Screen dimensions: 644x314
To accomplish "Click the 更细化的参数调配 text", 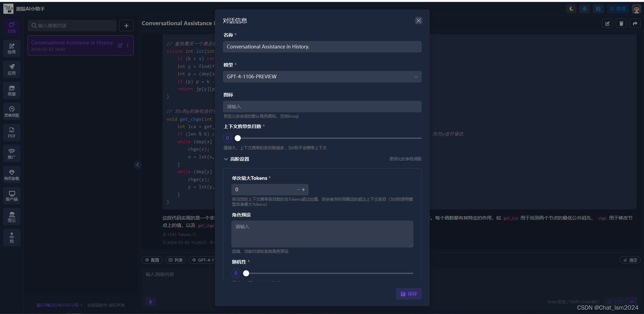I will pyautogui.click(x=405, y=159).
